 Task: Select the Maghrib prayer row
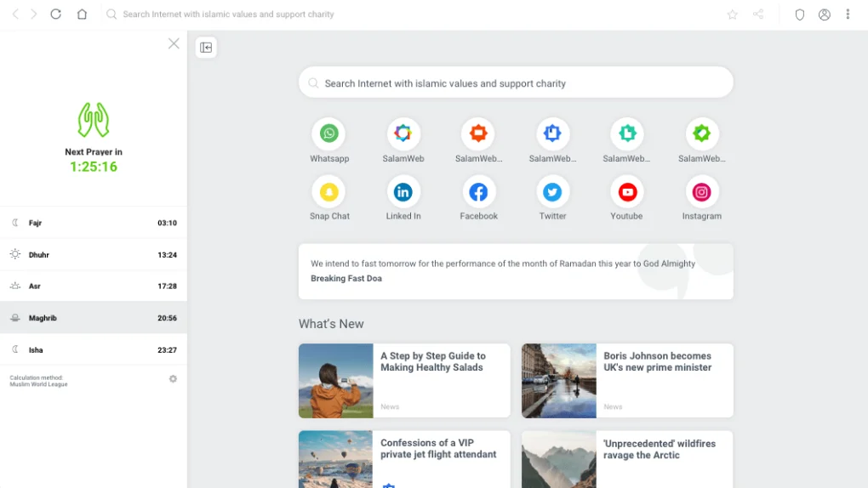pyautogui.click(x=94, y=318)
